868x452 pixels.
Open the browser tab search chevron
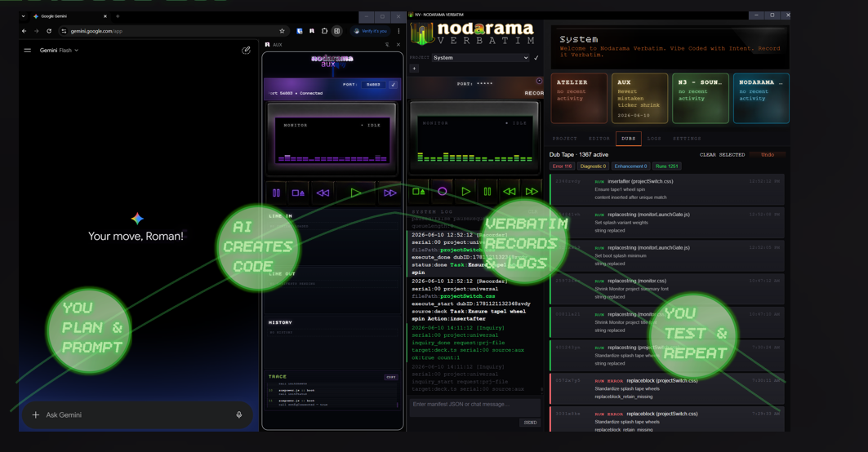click(x=23, y=16)
